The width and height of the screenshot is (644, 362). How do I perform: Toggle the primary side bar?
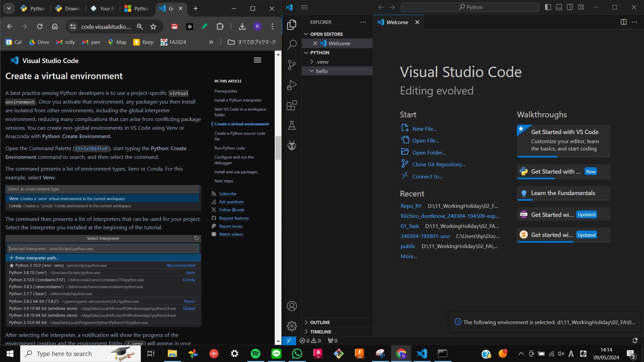tap(548, 7)
